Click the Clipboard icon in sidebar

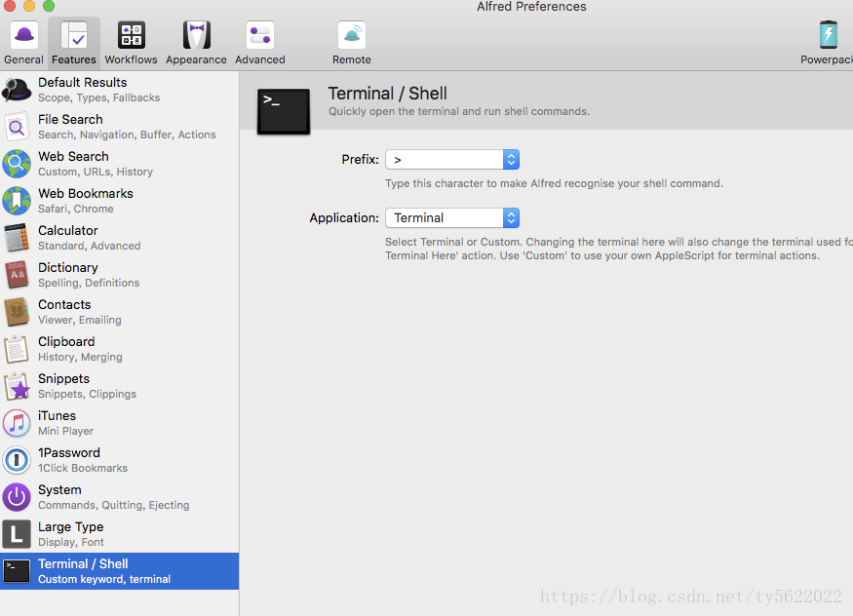(x=17, y=349)
